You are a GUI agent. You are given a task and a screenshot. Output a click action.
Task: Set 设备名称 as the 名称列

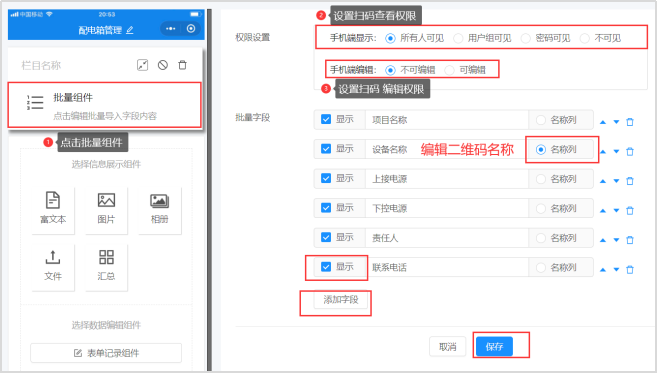point(541,149)
